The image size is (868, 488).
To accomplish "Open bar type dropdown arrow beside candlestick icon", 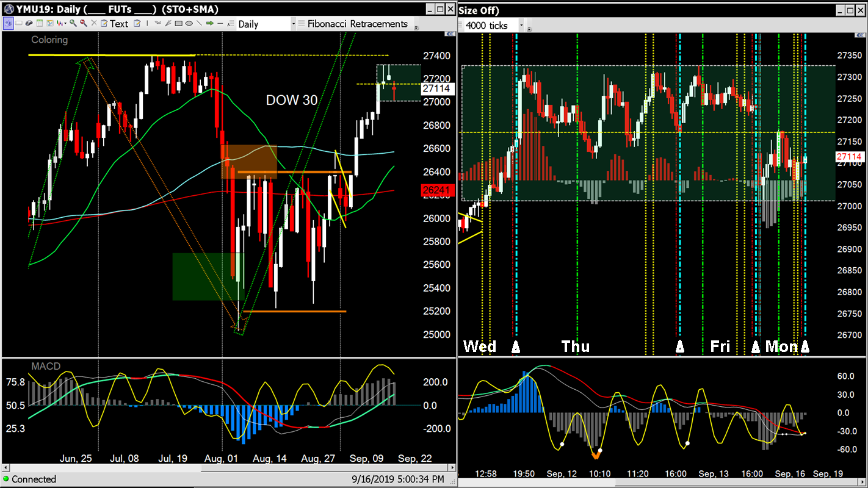I will 65,23.
